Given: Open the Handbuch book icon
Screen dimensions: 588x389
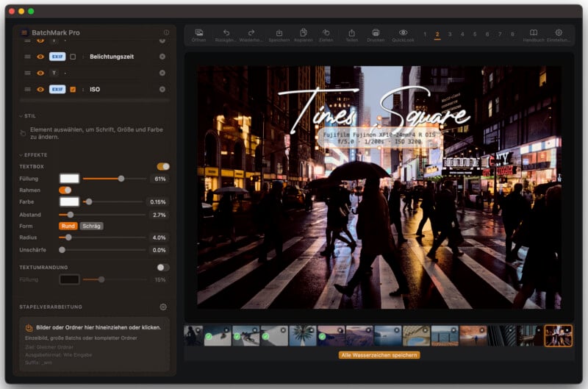Looking at the screenshot, I should tap(534, 33).
